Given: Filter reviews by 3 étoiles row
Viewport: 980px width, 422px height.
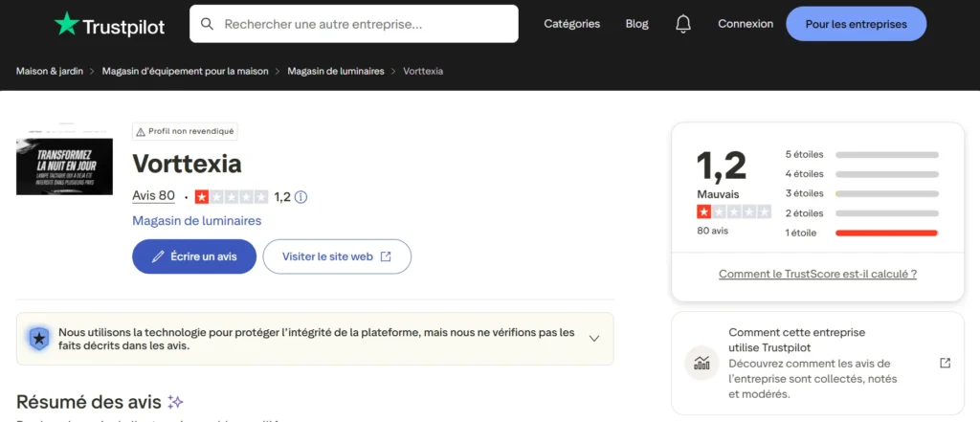Looking at the screenshot, I should coord(862,194).
